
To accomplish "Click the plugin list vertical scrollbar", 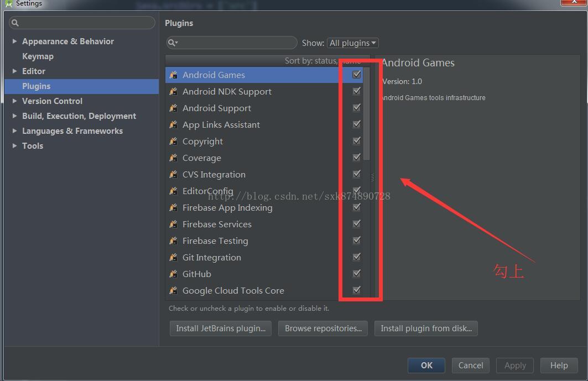I will 366,114.
